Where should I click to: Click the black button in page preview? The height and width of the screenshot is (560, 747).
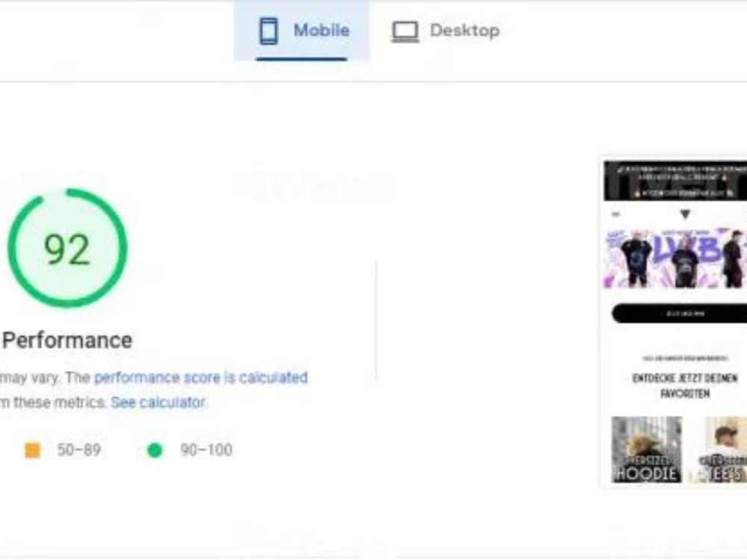pos(680,314)
